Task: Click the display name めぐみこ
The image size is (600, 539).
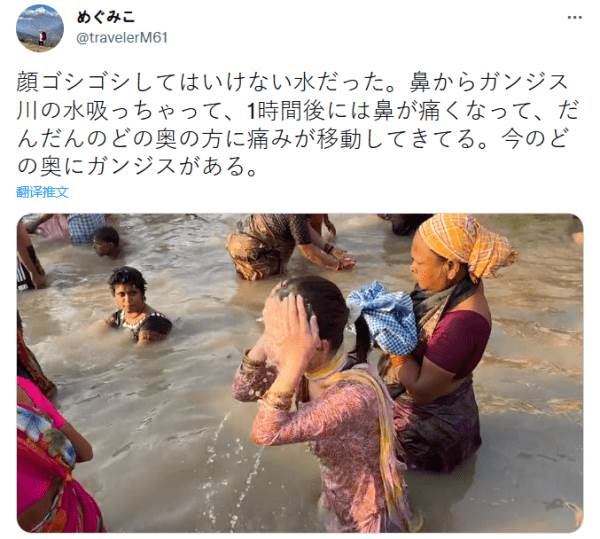Action: (106, 17)
